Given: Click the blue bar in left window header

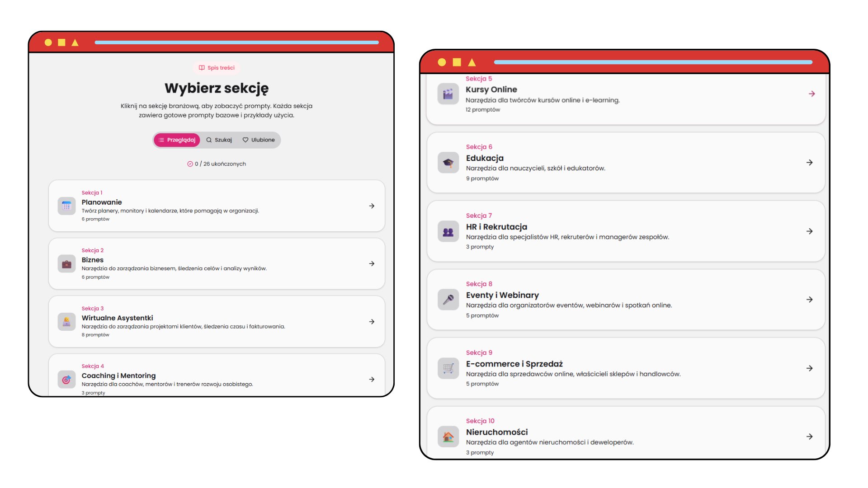Looking at the screenshot, I should click(x=236, y=42).
